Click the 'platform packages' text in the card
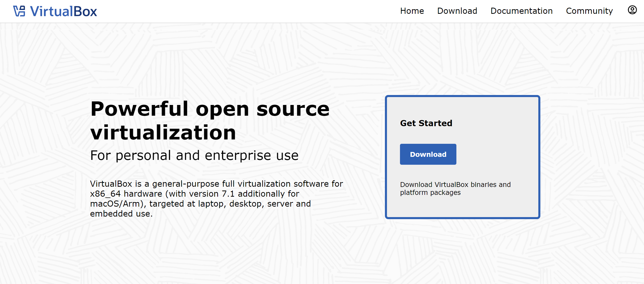The image size is (644, 284). 430,193
